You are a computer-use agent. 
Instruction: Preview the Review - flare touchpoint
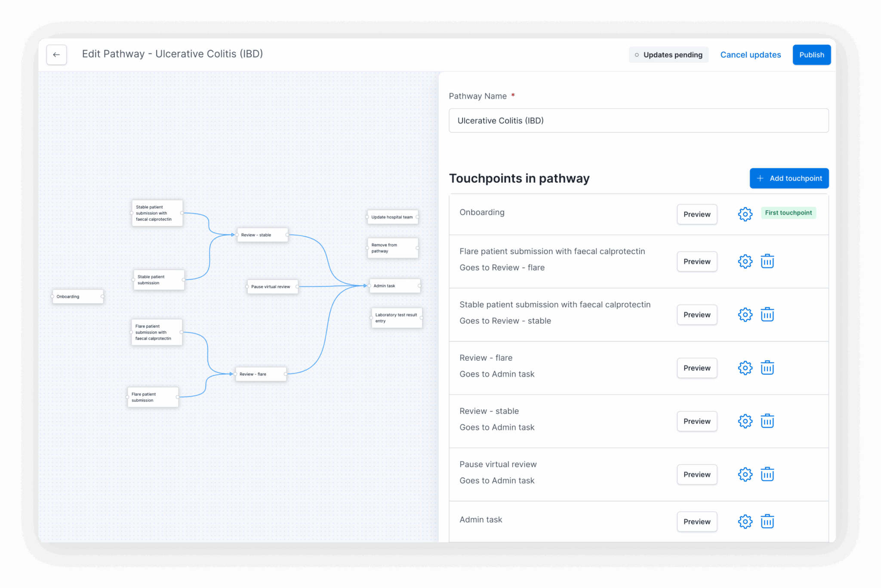696,368
